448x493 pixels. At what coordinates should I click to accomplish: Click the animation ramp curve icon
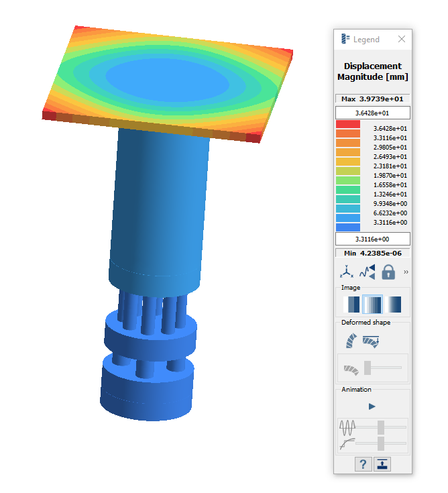pyautogui.click(x=347, y=444)
